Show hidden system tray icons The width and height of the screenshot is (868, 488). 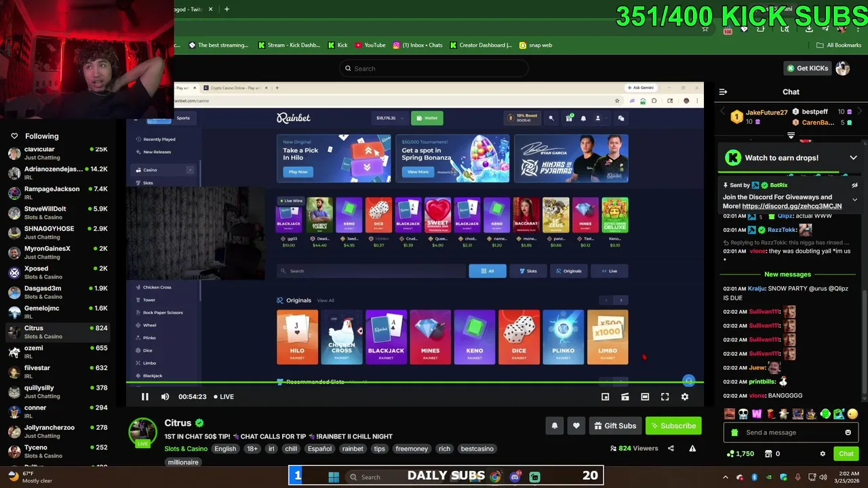(726, 477)
